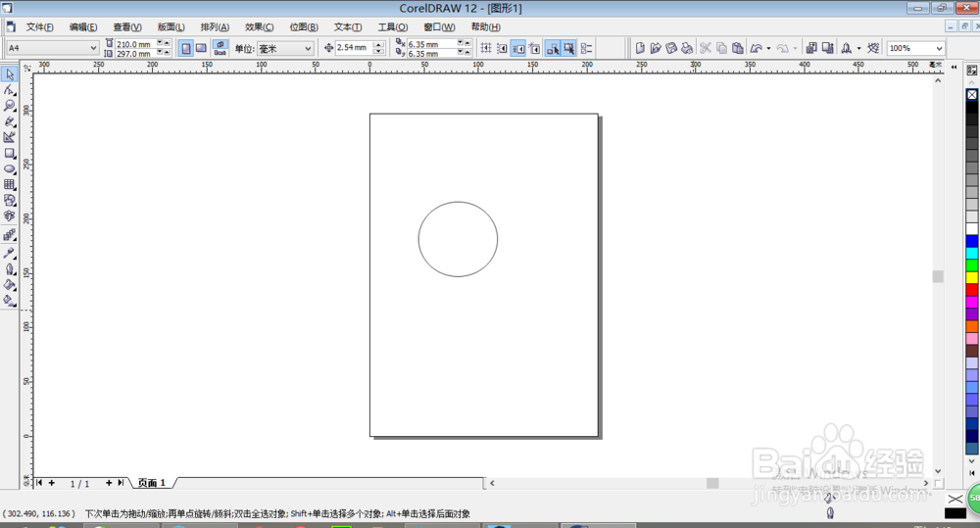Select the Fill bucket tool
Screen dimensions: 980x528
tap(10, 285)
